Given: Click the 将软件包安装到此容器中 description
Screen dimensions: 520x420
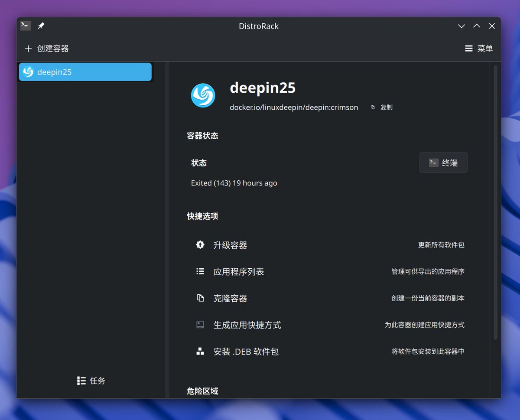Looking at the screenshot, I should point(428,352).
